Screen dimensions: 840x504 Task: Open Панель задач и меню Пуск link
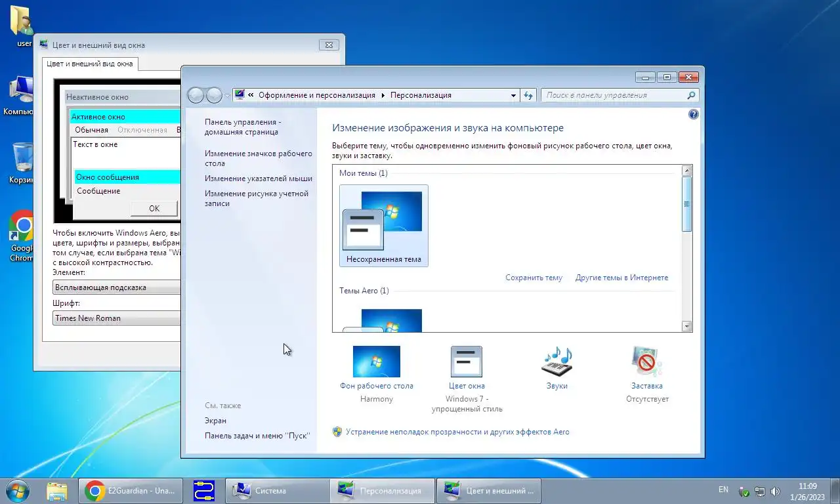pyautogui.click(x=257, y=436)
